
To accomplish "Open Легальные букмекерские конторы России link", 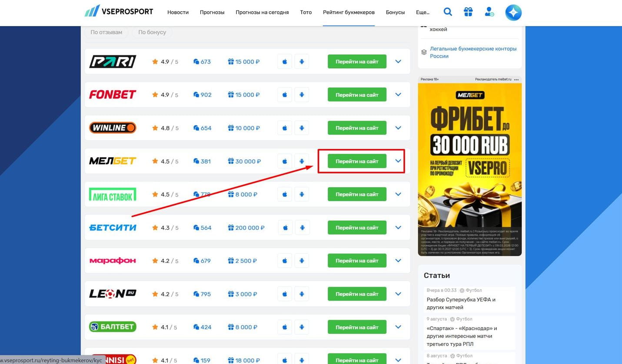I will pos(473,52).
